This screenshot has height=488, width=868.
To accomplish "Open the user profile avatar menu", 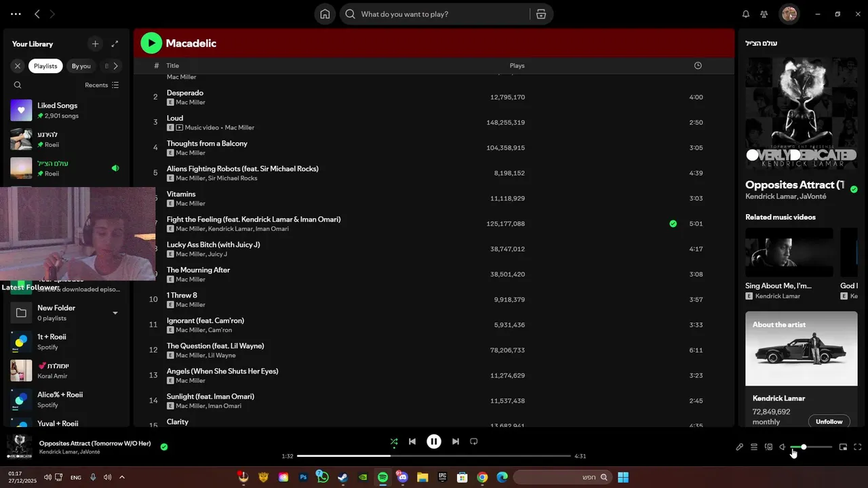I will pos(789,14).
